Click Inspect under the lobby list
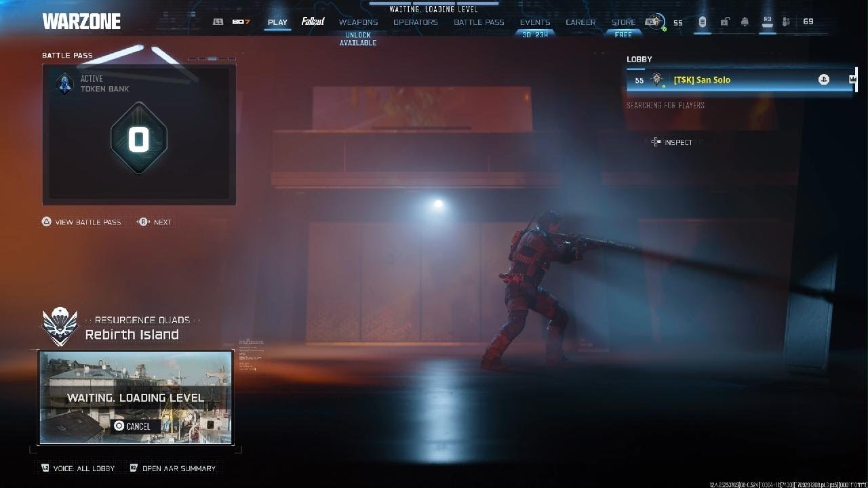The height and width of the screenshot is (488, 868). point(679,142)
